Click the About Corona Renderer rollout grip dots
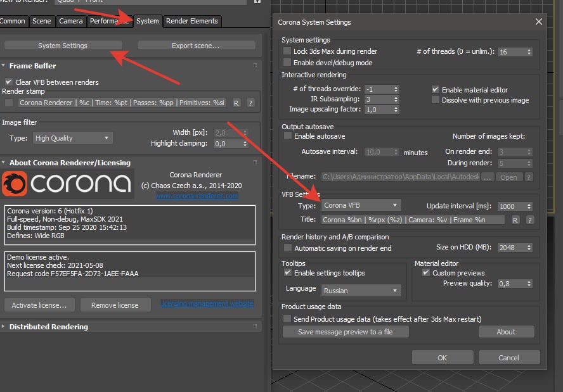563x392 pixels. tap(255, 162)
